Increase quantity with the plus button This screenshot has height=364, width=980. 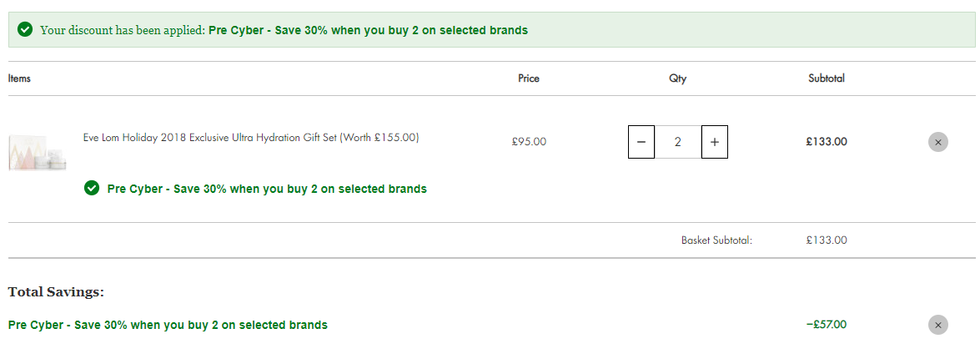pyautogui.click(x=715, y=142)
